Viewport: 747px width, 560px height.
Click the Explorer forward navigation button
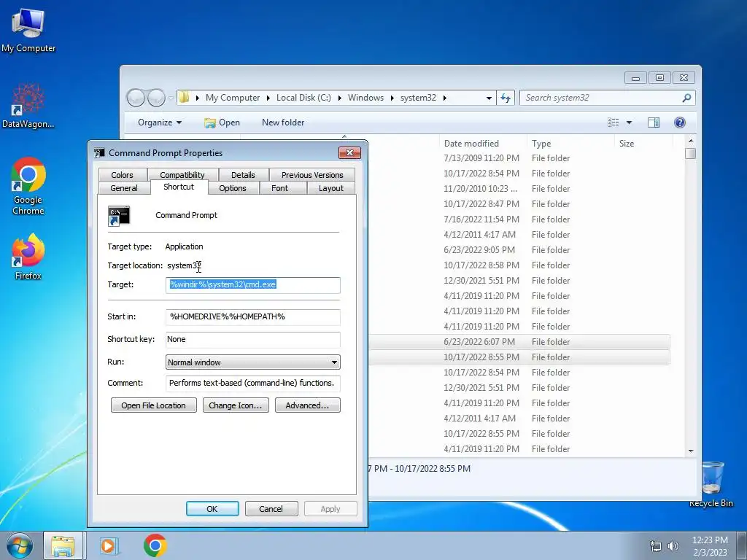coord(156,98)
